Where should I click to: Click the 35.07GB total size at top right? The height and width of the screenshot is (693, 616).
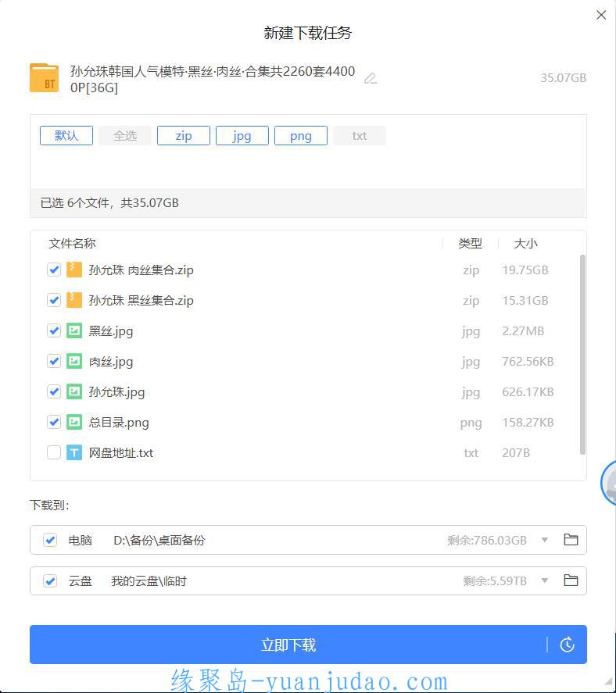[x=563, y=78]
